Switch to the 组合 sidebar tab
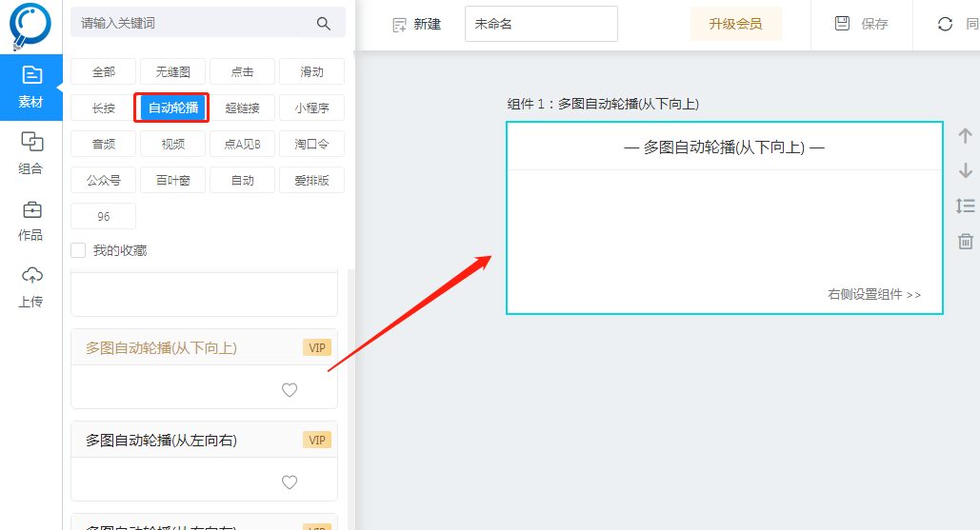 (31, 153)
